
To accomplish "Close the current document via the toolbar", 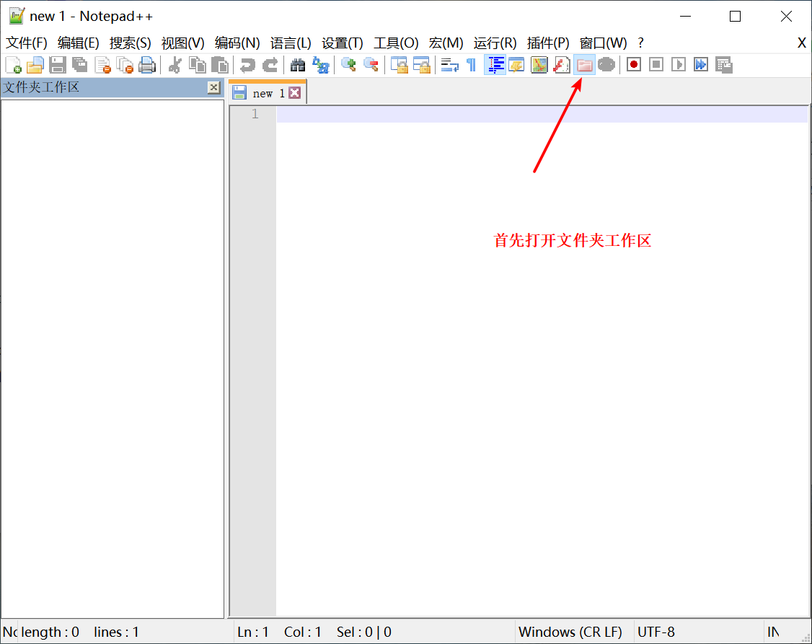I will click(103, 65).
